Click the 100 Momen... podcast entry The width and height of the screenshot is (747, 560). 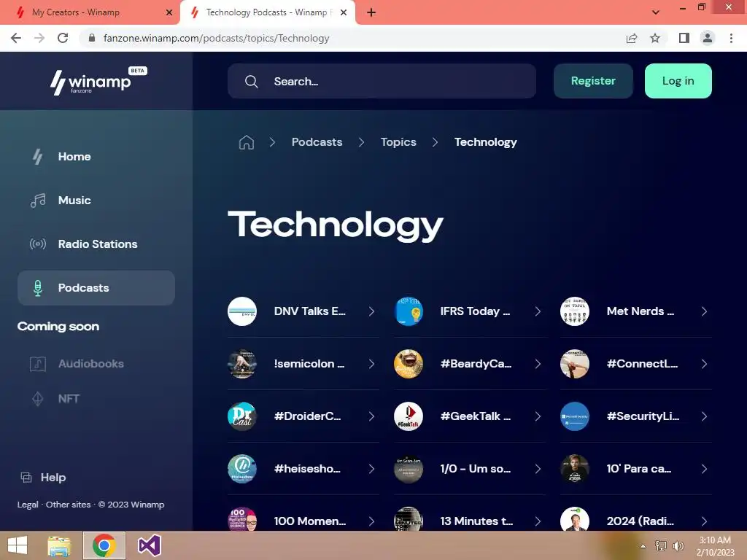(303, 520)
